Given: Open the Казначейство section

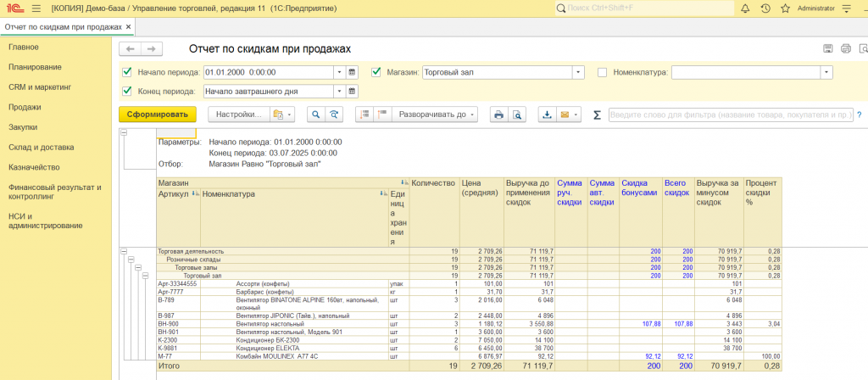Looking at the screenshot, I should coord(34,167).
